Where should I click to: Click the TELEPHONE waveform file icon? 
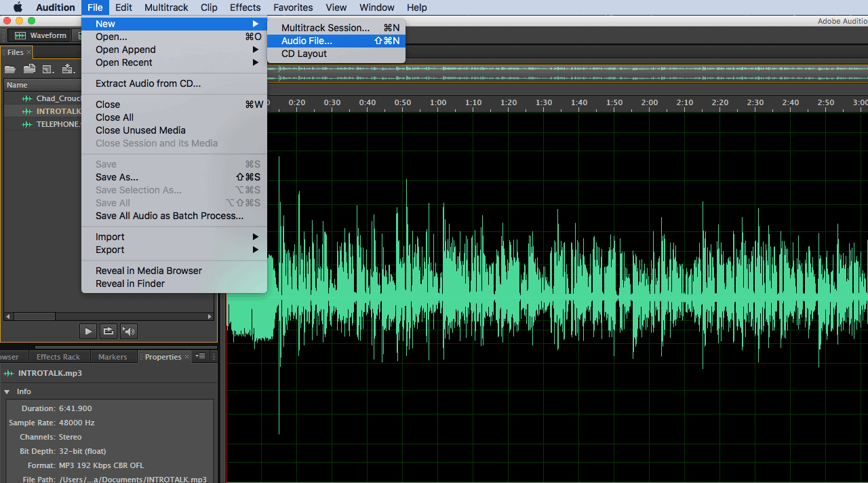coord(27,124)
